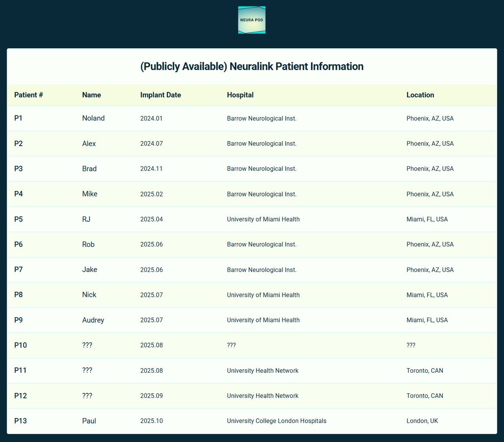Click implant date 2025.02
Image resolution: width=504 pixels, height=442 pixels.
click(152, 194)
